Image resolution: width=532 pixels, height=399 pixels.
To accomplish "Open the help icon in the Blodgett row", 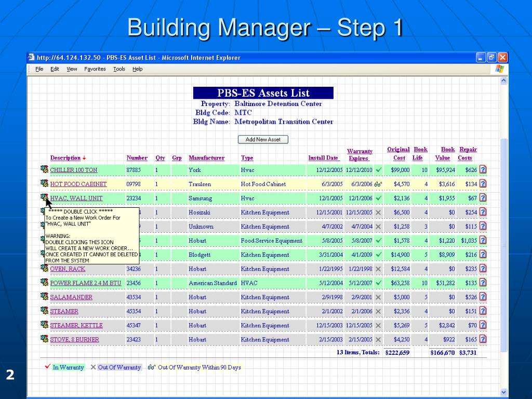I will coord(483,255).
